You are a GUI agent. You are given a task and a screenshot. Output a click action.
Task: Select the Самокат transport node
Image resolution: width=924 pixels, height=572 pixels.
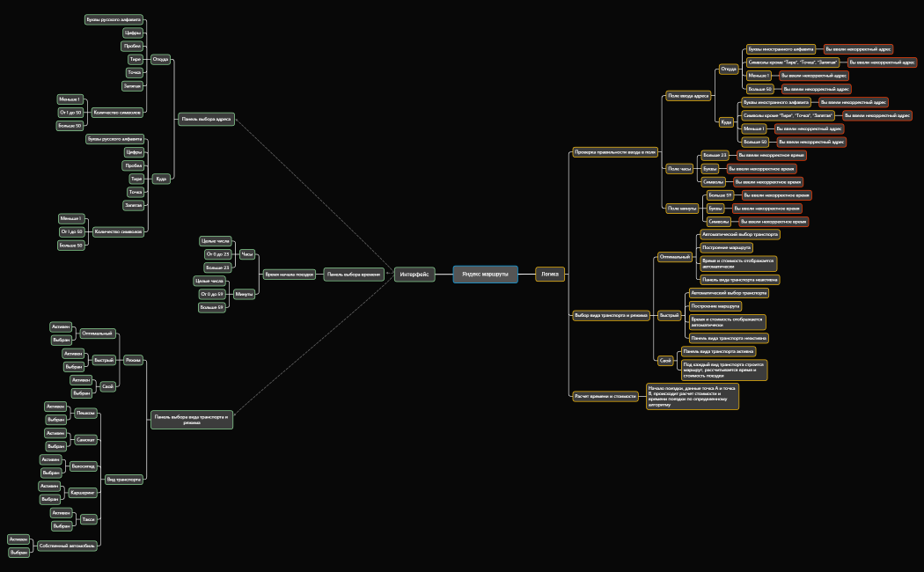coord(86,439)
